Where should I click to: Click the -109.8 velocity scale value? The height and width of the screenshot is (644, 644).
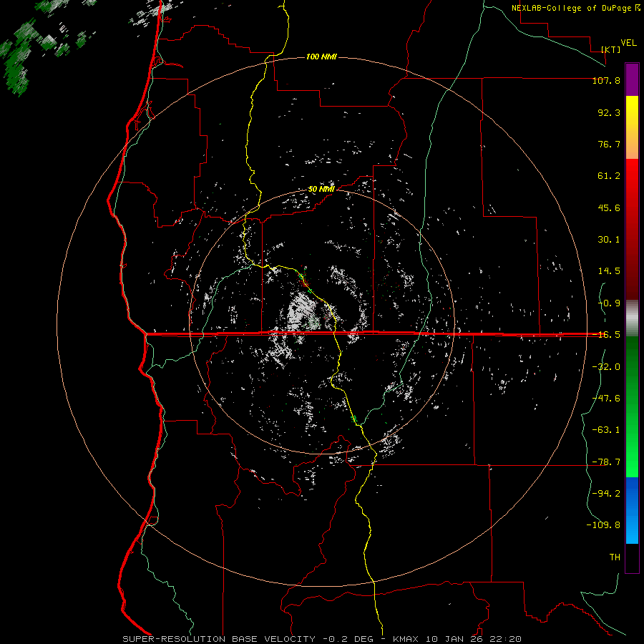[x=603, y=525]
